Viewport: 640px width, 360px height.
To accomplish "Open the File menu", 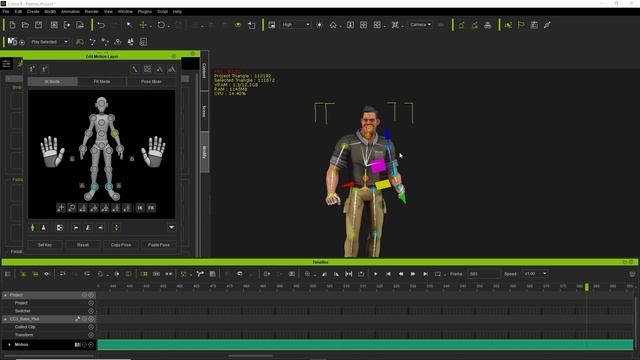I will [x=6, y=11].
